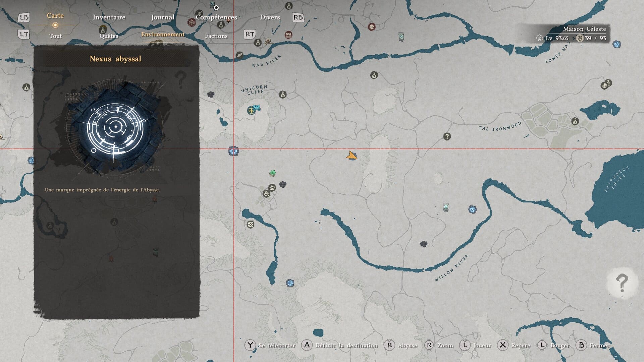Viewport: 644px width, 362px height.
Task: Click the fish icon on Nas River
Action: coord(239,55)
